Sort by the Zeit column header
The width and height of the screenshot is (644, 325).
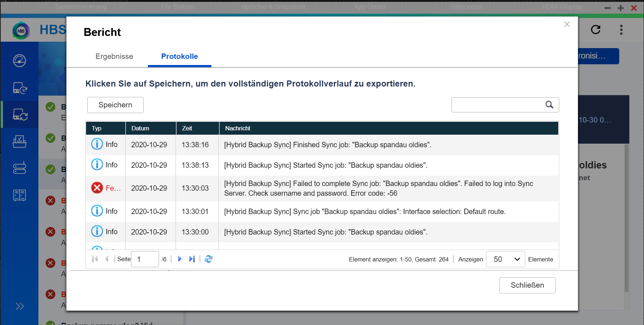tap(198, 128)
